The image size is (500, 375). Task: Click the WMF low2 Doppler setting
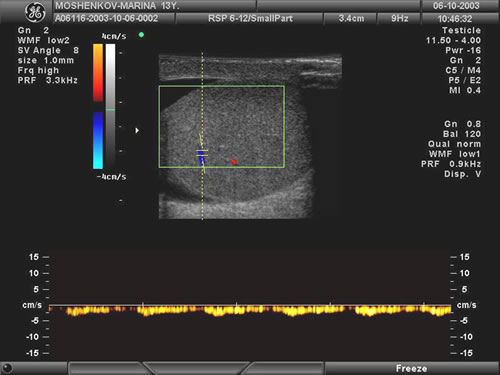pyautogui.click(x=44, y=40)
